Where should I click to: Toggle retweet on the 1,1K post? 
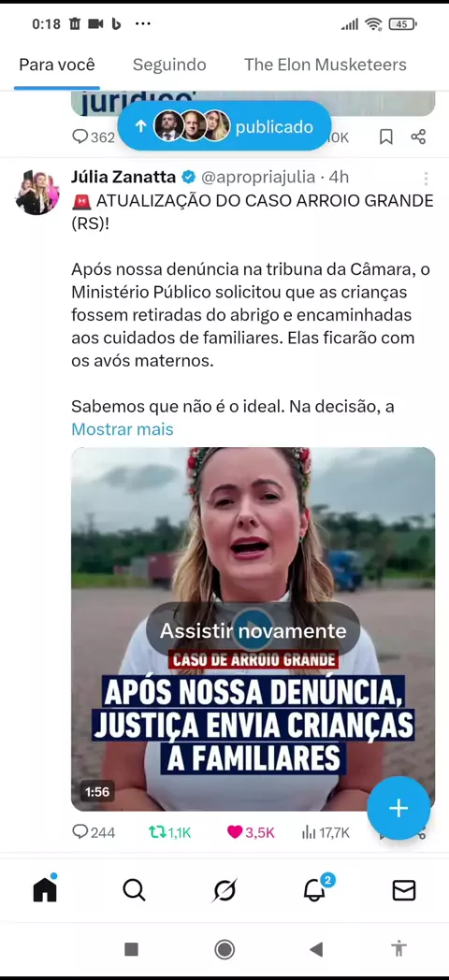(169, 832)
